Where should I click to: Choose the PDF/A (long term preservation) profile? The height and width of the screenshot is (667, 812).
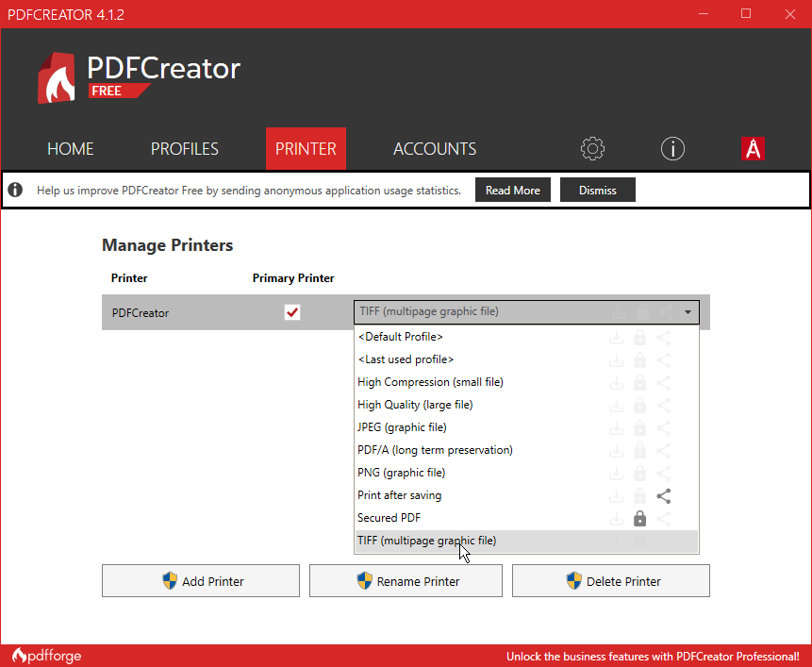coord(435,450)
